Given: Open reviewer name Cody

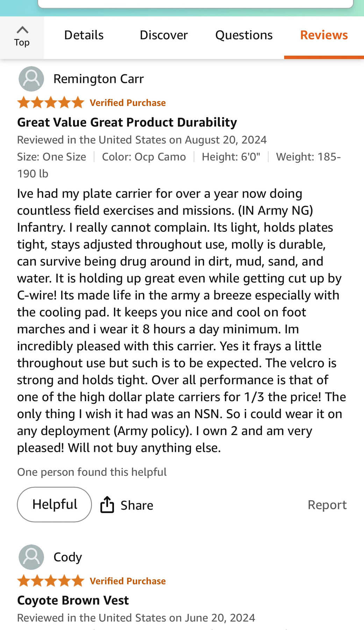Looking at the screenshot, I should [67, 557].
